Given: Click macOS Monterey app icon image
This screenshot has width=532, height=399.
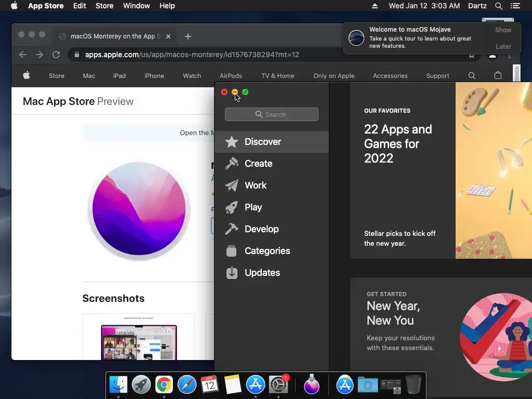Looking at the screenshot, I should 139,209.
